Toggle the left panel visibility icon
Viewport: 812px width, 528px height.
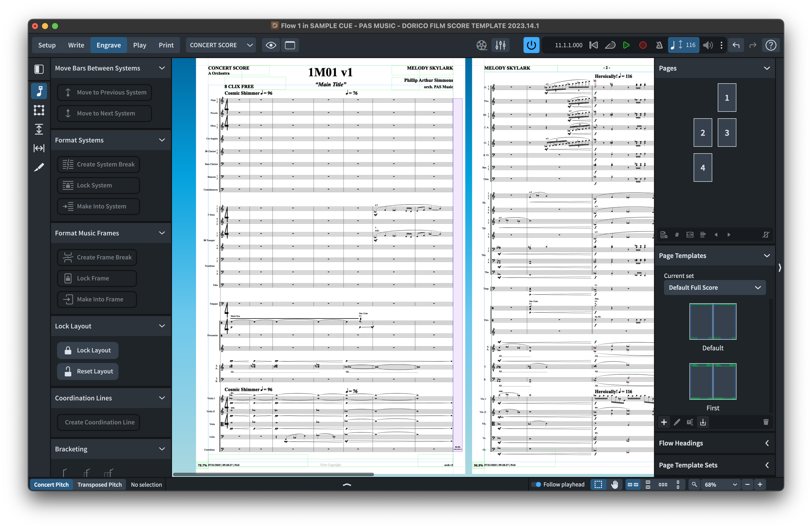tap(39, 69)
